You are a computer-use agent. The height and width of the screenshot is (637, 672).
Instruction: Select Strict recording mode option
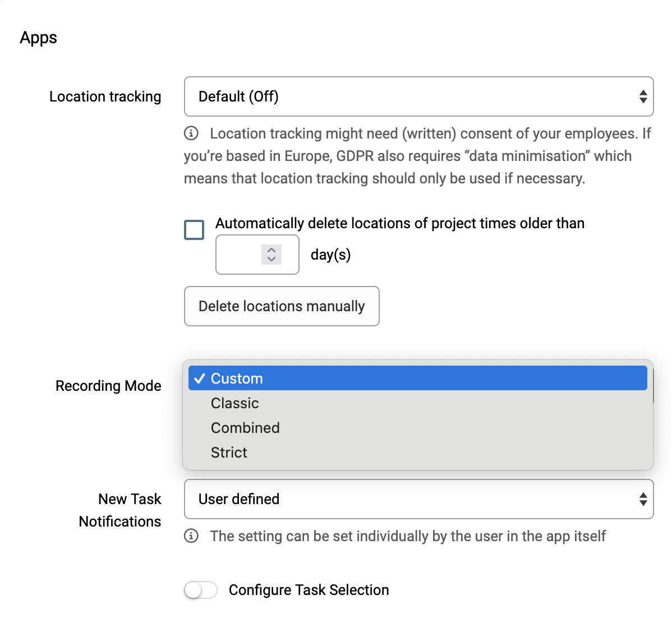pyautogui.click(x=418, y=453)
